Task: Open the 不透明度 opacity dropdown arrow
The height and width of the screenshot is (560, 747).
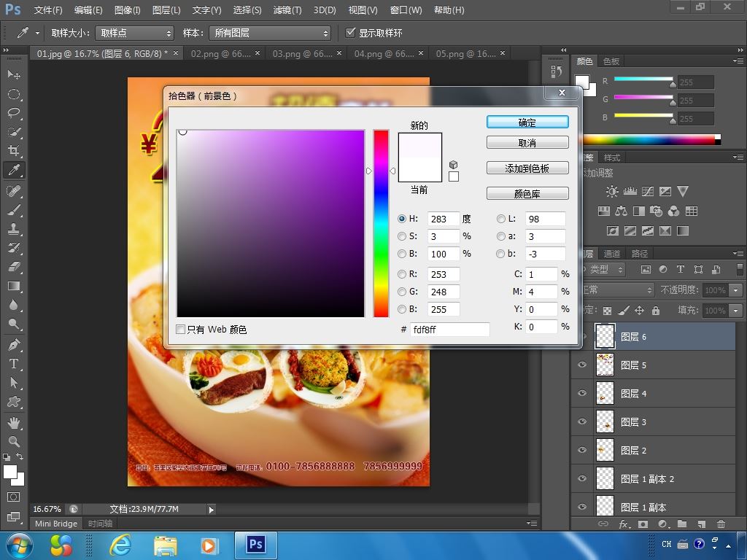Action: pyautogui.click(x=737, y=289)
